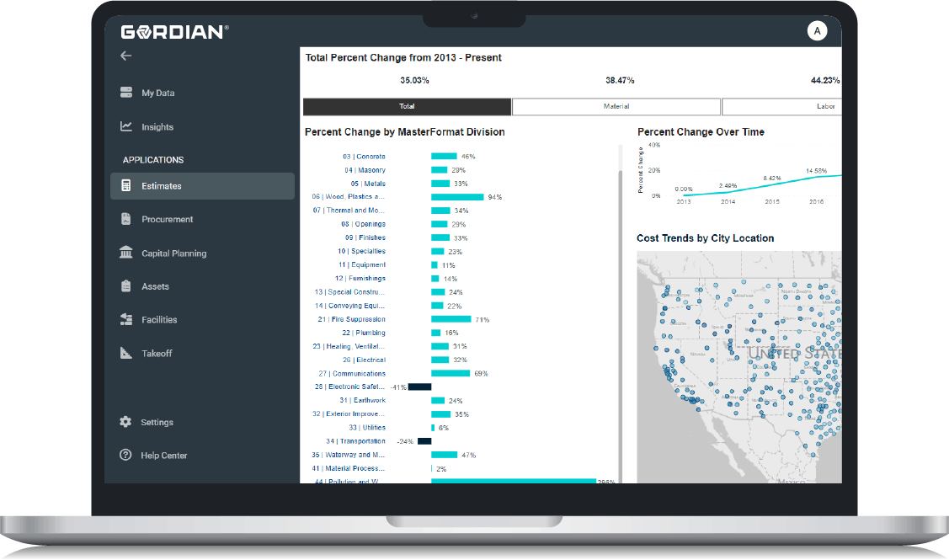Screen dimensions: 949x560
Task: Open My Data database icon
Action: [126, 93]
